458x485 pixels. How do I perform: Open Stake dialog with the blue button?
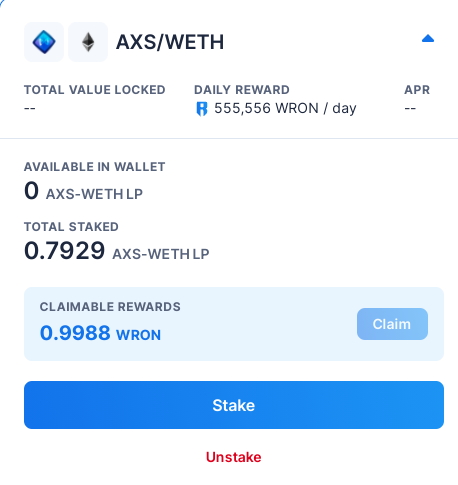(x=234, y=405)
